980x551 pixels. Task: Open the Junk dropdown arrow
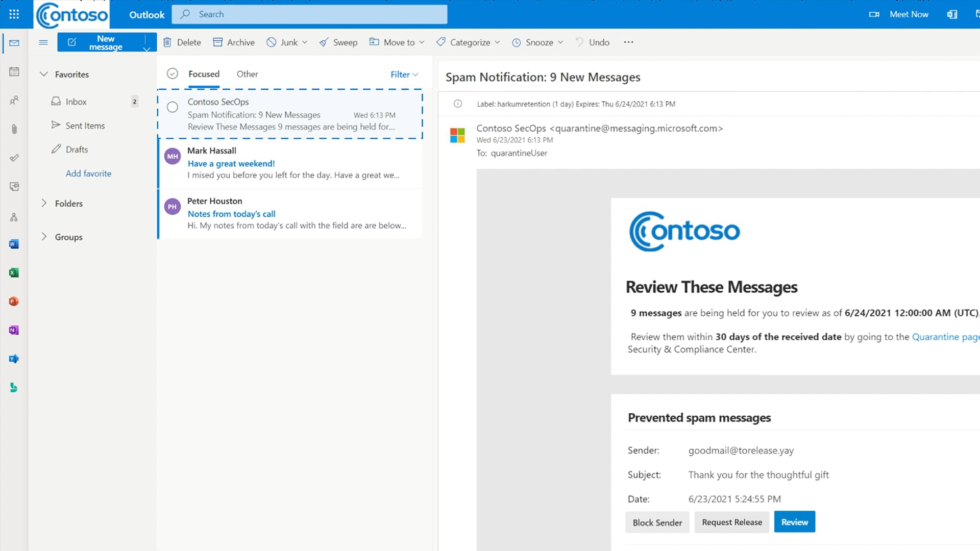pos(305,42)
